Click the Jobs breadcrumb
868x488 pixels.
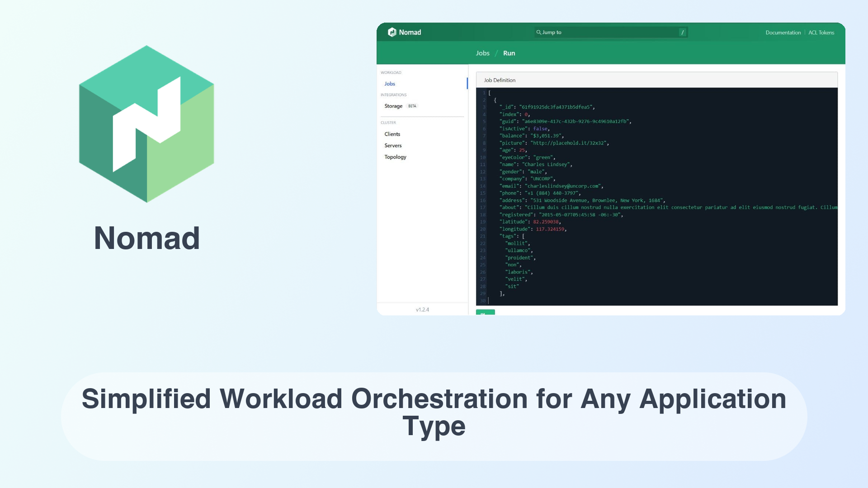click(482, 53)
